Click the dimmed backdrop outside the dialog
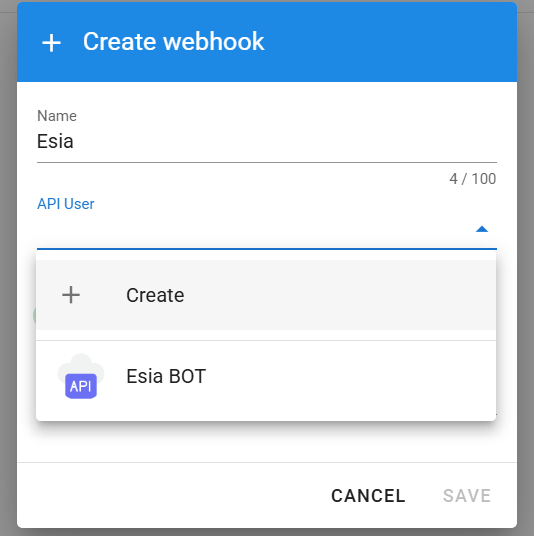 coord(8,273)
